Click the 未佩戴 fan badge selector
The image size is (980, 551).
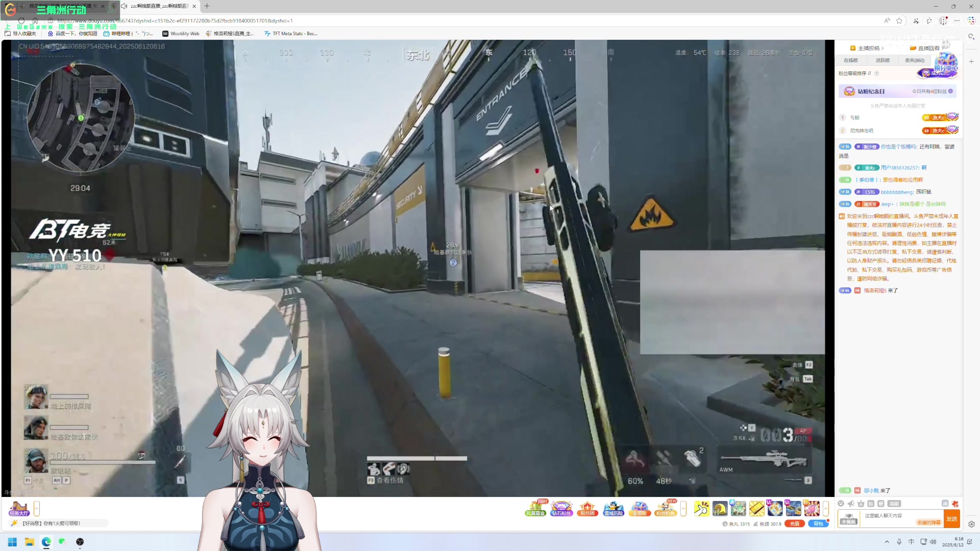point(848,519)
